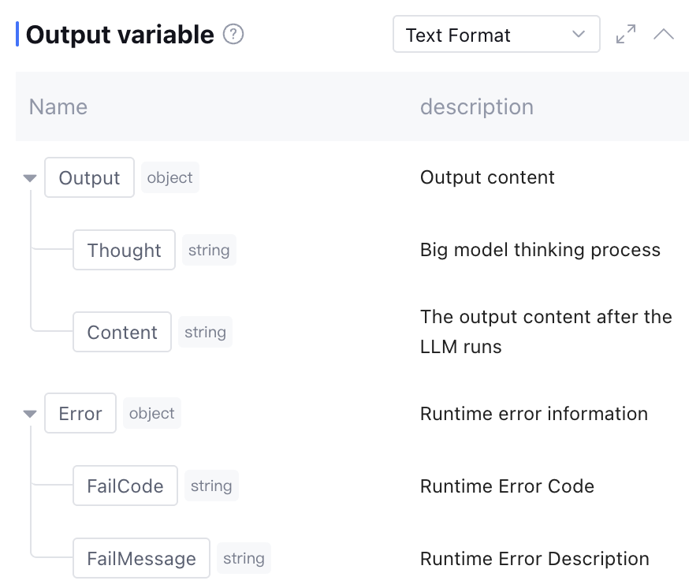This screenshot has width=700, height=588.
Task: Select the FailMessage variable name
Action: coord(141,559)
